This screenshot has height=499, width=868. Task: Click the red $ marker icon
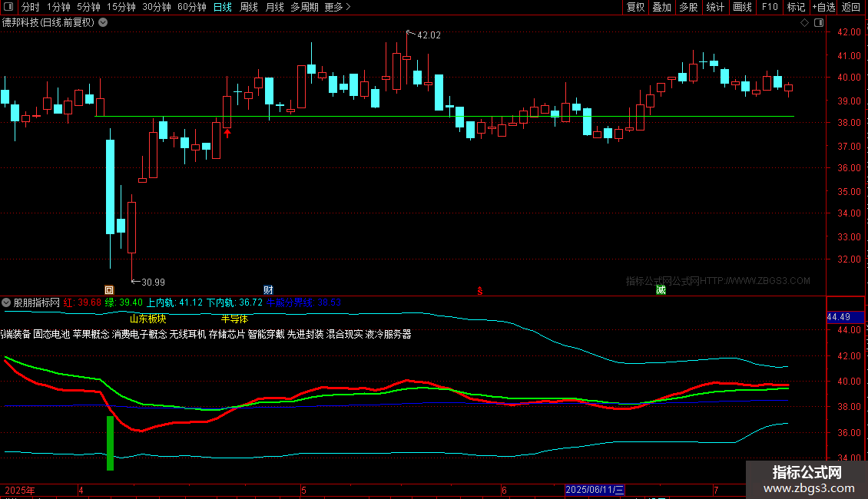click(480, 291)
